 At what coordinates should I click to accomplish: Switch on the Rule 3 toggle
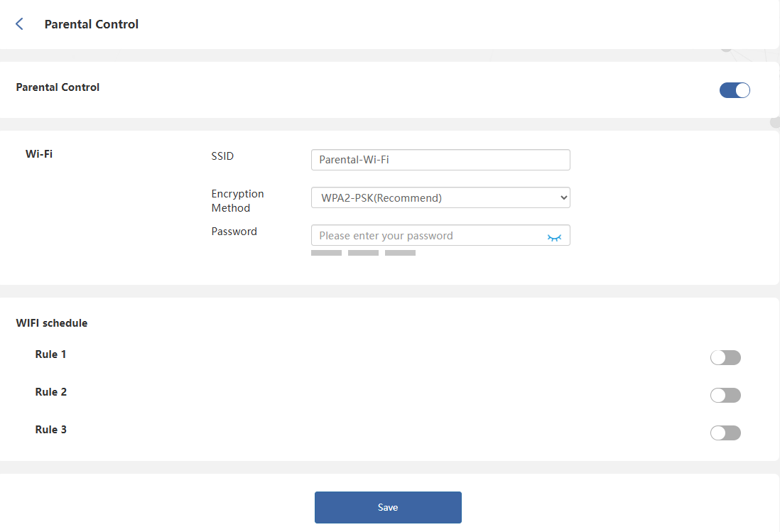click(725, 433)
